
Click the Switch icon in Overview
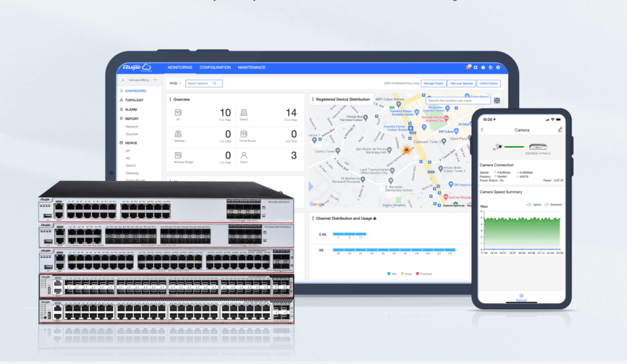click(243, 113)
